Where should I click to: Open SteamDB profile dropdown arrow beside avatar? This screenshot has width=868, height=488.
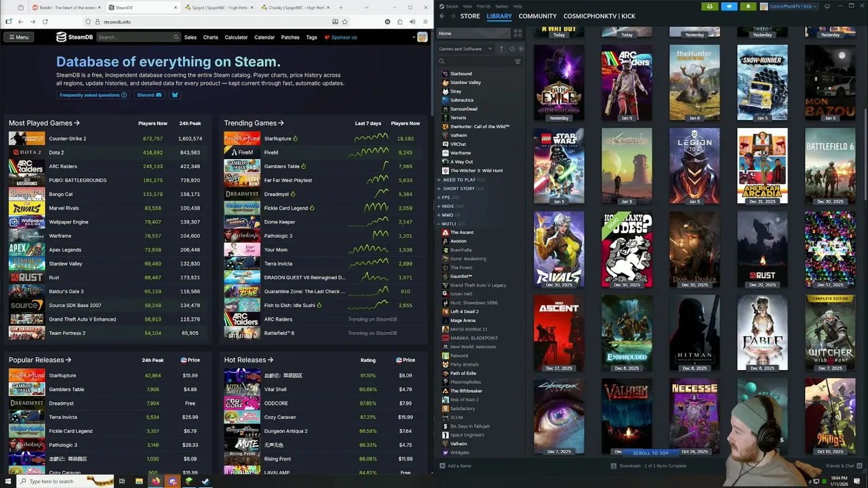coord(414,37)
